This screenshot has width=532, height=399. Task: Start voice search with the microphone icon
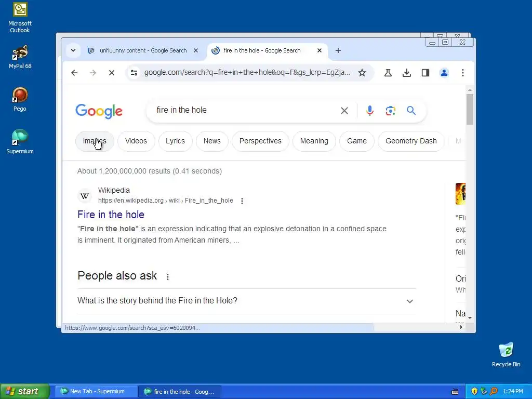[x=369, y=110]
